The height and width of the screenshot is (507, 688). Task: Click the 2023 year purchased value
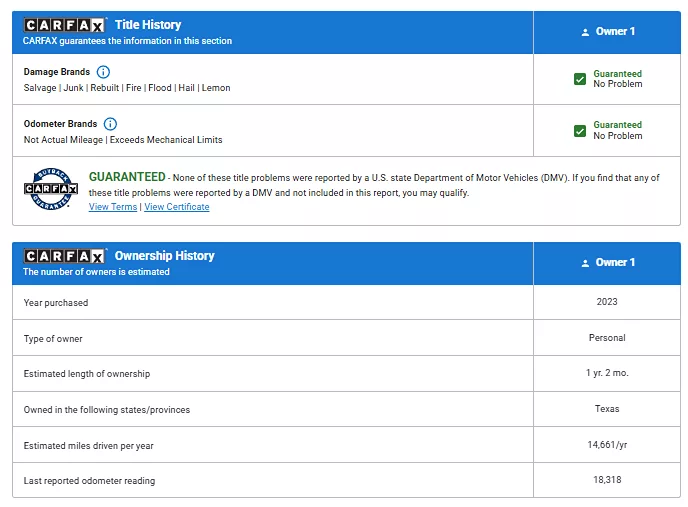coord(607,302)
